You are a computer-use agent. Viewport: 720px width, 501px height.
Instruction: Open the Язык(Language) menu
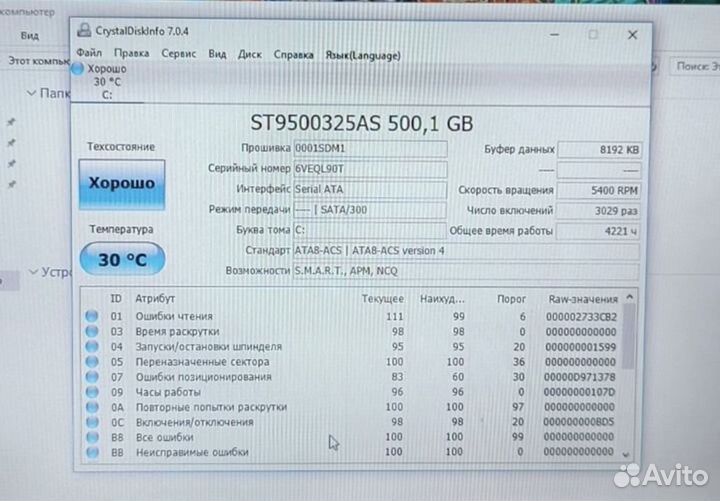(x=363, y=56)
